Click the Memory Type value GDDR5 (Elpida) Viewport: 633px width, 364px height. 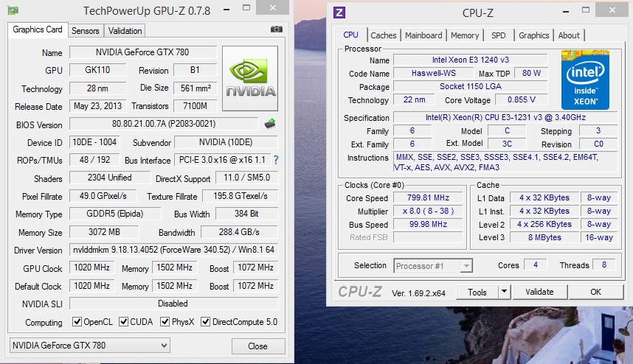click(x=115, y=214)
